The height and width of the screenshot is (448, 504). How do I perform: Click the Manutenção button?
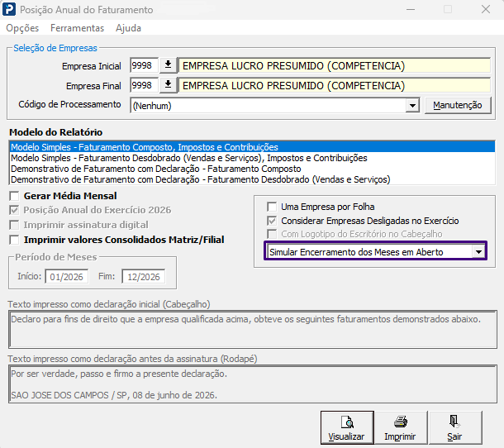coord(458,105)
